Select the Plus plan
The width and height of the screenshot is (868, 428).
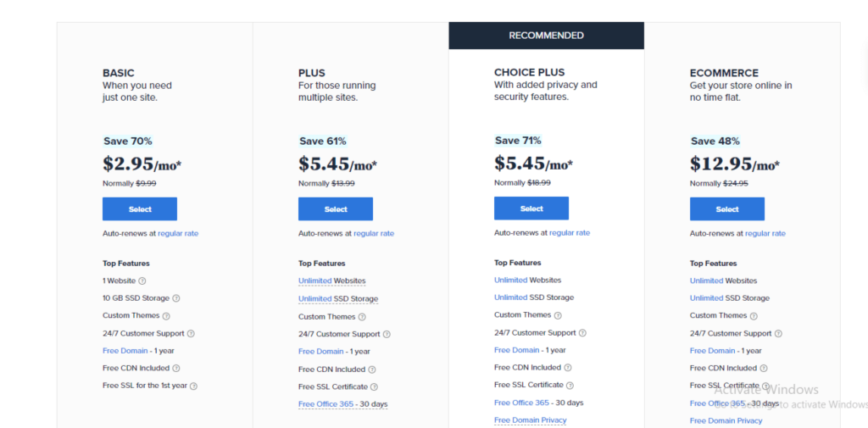pos(336,209)
